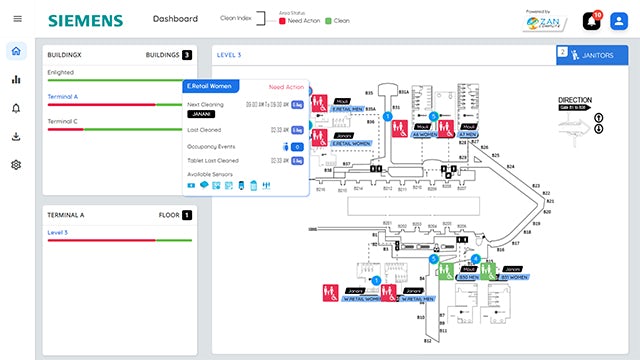Click Clean green legend swatch
Viewport: 640px width, 360px height.
click(x=328, y=21)
